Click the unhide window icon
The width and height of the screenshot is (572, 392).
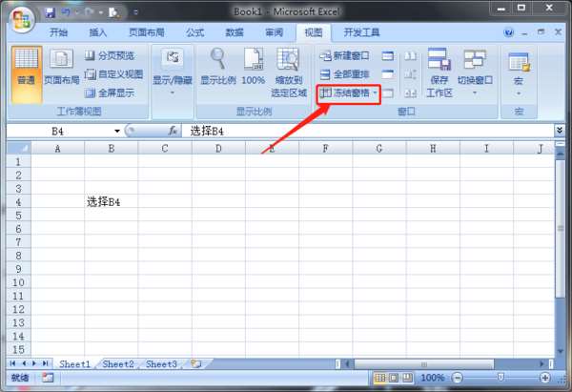click(388, 93)
